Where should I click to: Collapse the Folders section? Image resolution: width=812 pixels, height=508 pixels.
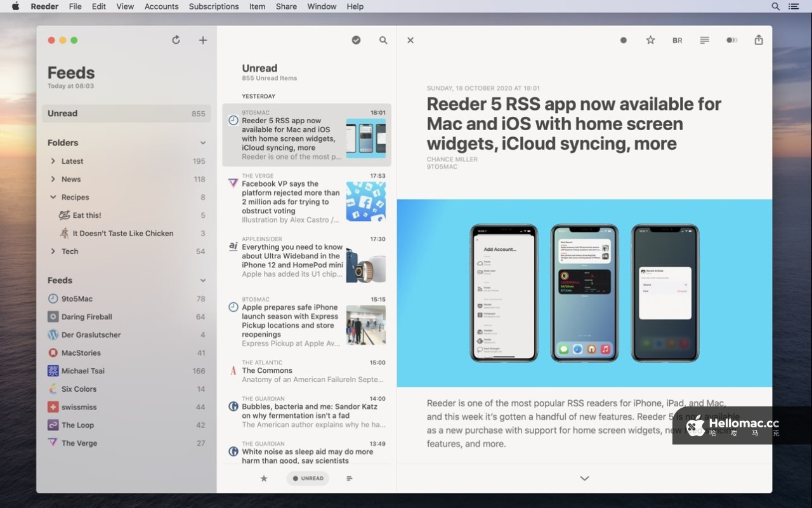[x=203, y=143]
